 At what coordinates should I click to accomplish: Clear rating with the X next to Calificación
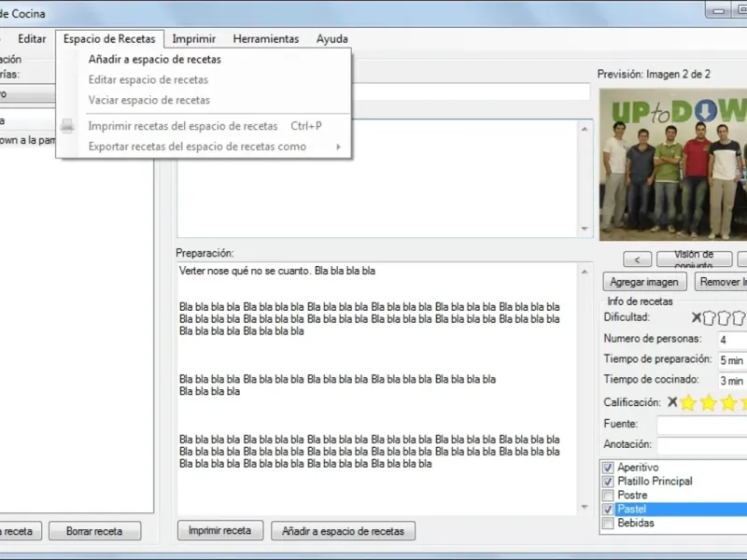click(672, 402)
